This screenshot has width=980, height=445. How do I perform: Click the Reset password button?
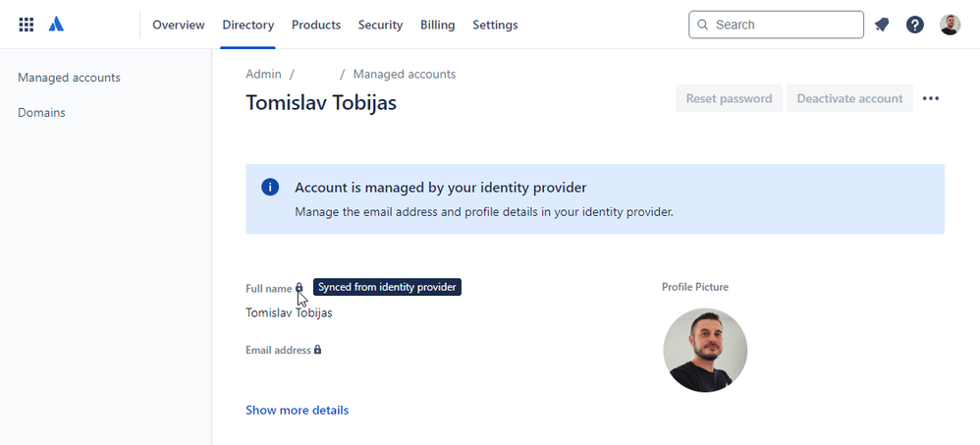click(729, 98)
